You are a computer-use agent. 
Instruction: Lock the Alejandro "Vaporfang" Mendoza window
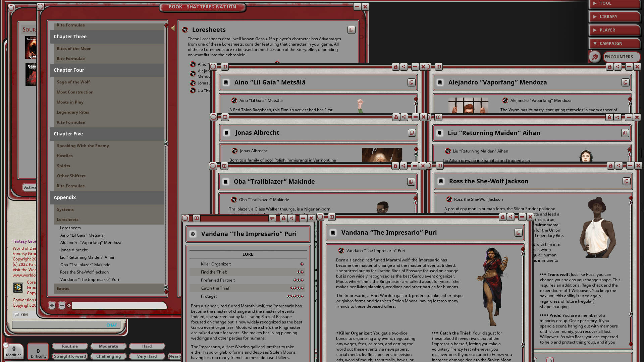click(x=609, y=67)
